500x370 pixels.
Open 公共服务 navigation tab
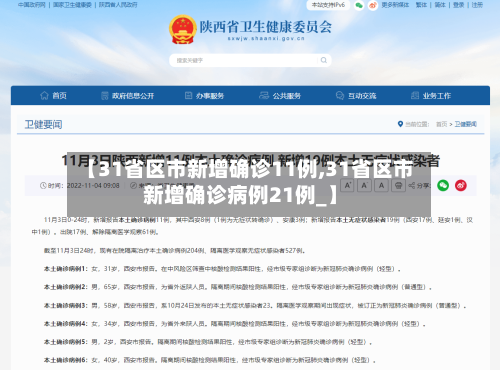(280, 96)
